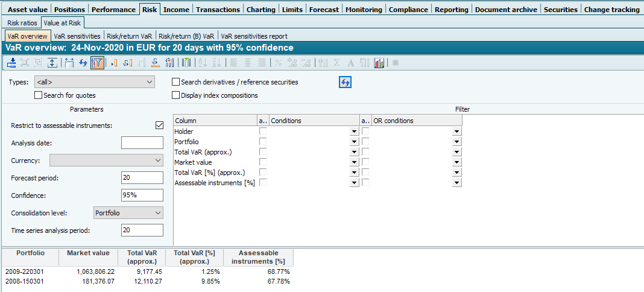Enable Search for quotes checkbox
Viewport: 644px width, 292px height.
point(39,95)
